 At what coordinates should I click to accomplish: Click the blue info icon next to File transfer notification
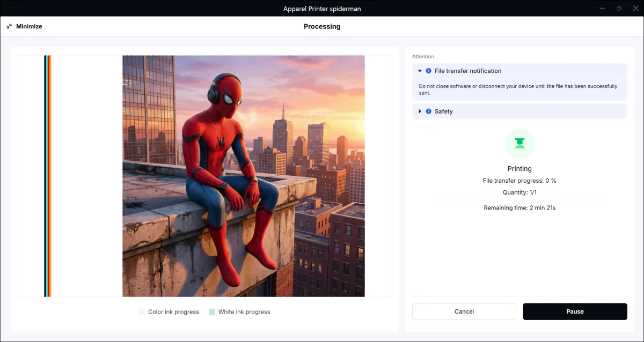point(428,71)
